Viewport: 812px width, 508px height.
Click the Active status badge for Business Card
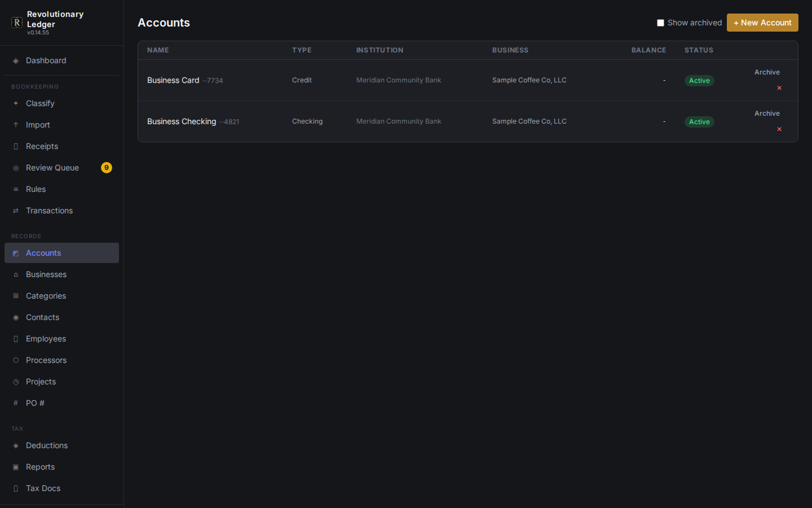pyautogui.click(x=699, y=81)
